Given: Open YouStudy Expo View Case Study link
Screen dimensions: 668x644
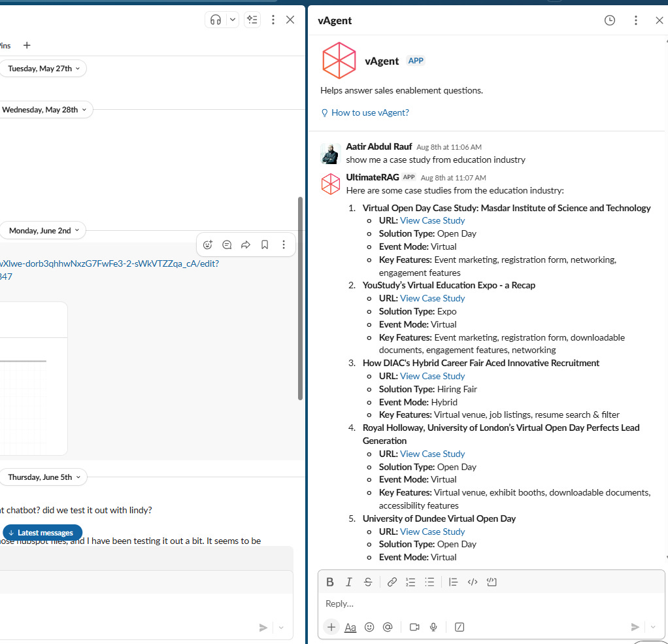Looking at the screenshot, I should [x=433, y=298].
